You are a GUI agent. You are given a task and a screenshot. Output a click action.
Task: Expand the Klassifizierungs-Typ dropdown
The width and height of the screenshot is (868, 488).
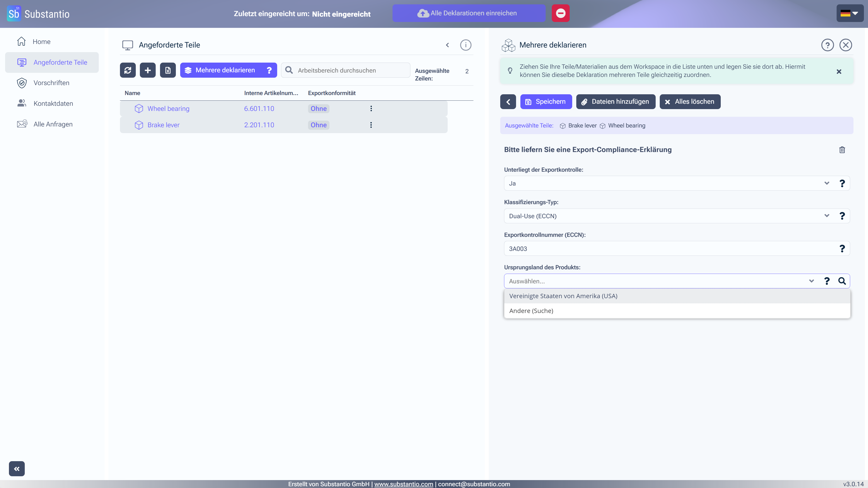click(826, 216)
